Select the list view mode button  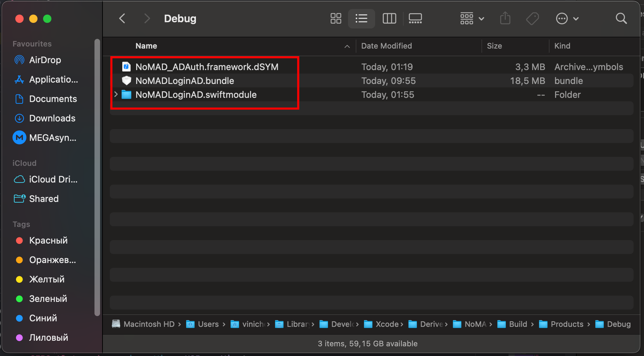click(x=361, y=18)
